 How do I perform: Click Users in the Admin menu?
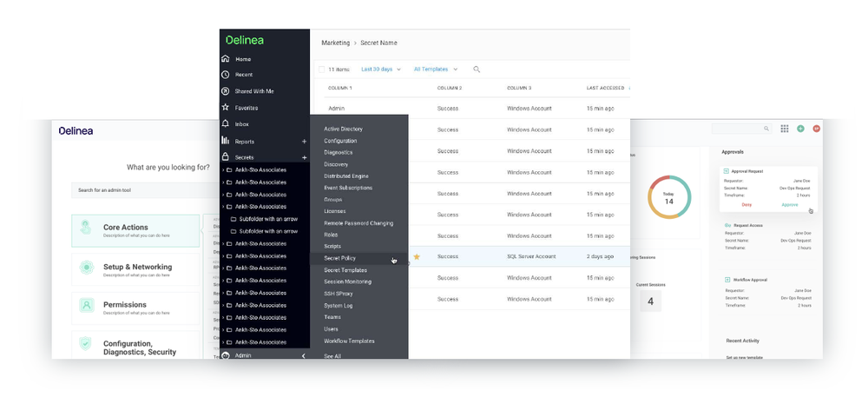(331, 328)
